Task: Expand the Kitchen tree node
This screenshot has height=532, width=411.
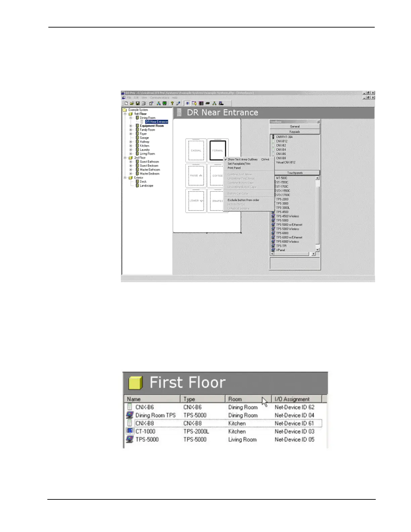Action: tap(131, 146)
